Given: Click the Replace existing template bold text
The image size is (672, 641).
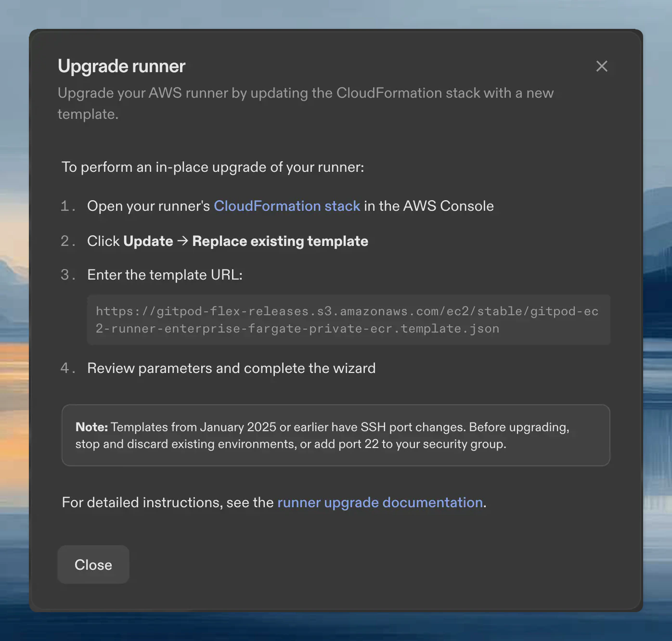Looking at the screenshot, I should [280, 241].
